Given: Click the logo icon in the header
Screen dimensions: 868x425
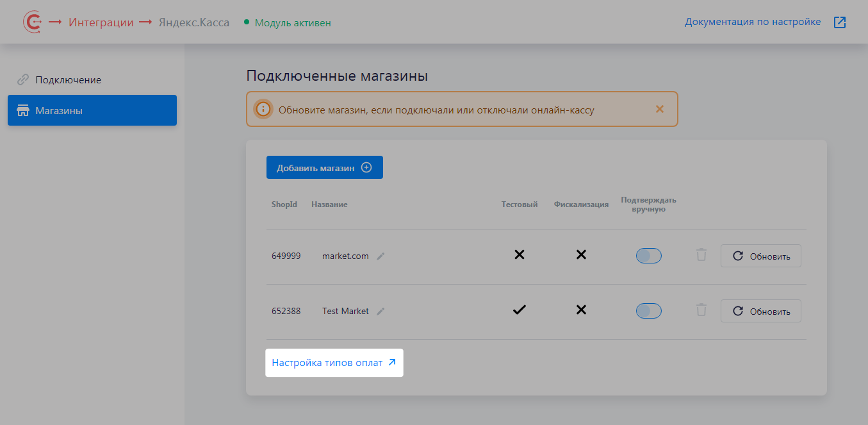Looking at the screenshot, I should pos(32,22).
